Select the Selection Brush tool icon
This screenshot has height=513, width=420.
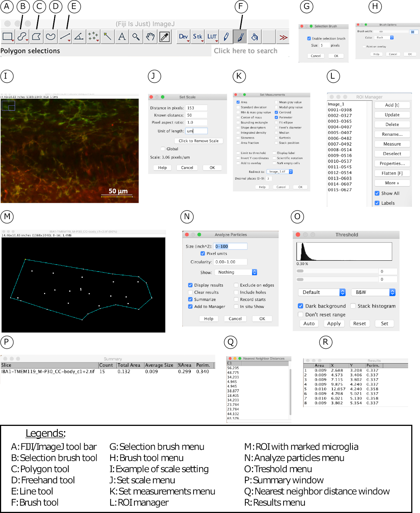point(22,36)
